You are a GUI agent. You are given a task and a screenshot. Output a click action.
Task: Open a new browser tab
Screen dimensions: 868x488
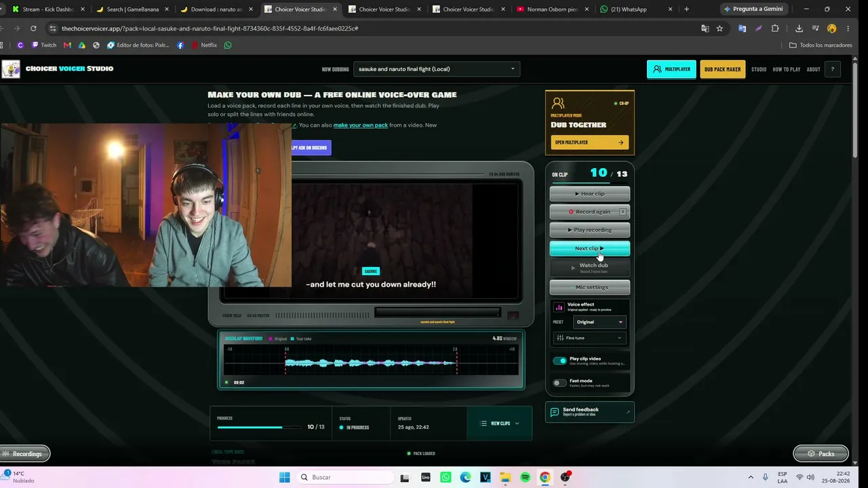pyautogui.click(x=687, y=9)
